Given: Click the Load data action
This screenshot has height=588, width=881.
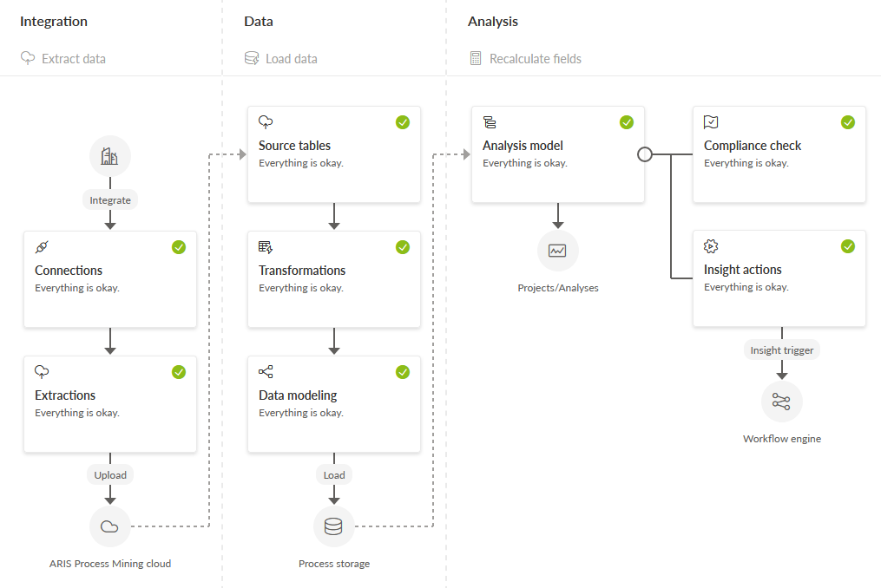Looking at the screenshot, I should [281, 58].
